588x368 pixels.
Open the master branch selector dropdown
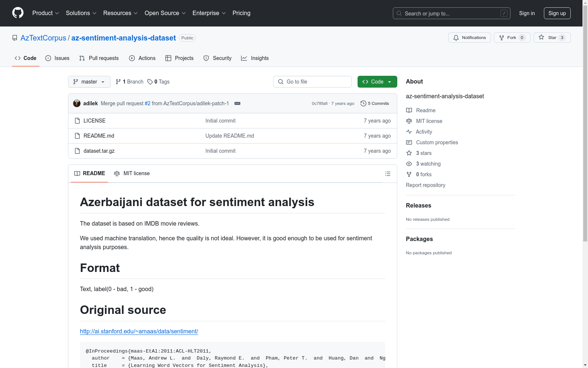pos(89,82)
